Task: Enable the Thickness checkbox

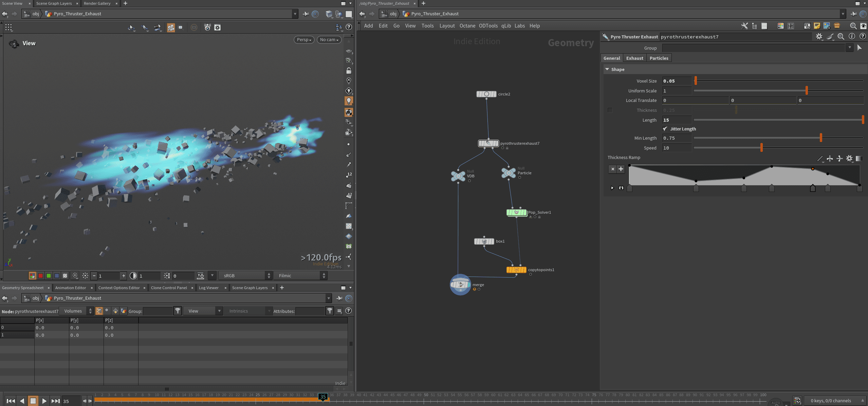Action: [610, 110]
